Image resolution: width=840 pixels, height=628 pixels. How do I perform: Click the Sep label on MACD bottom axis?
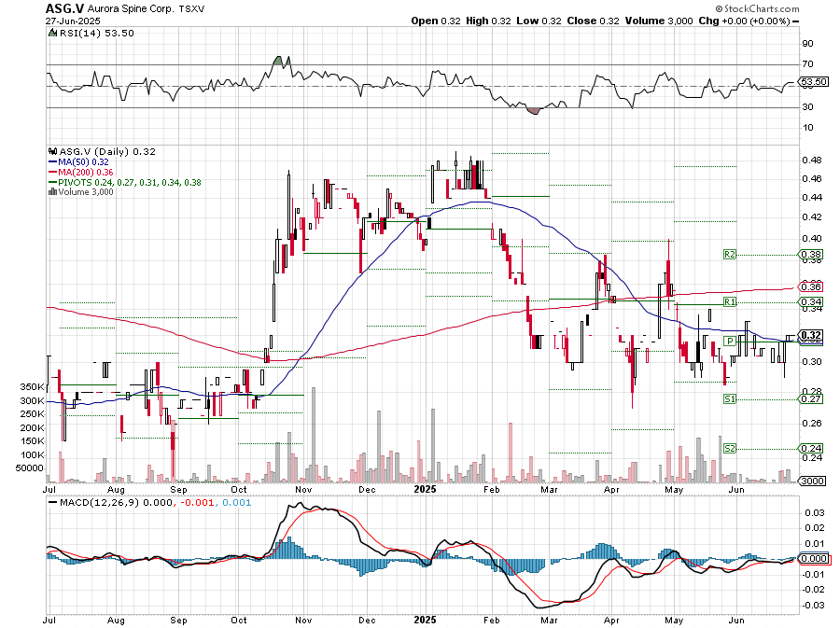(178, 620)
